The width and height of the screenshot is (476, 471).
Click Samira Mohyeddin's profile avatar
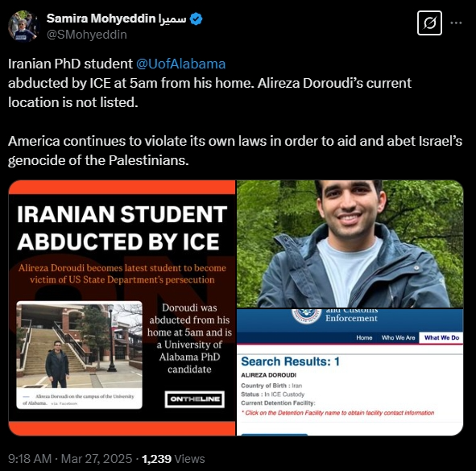pos(23,26)
